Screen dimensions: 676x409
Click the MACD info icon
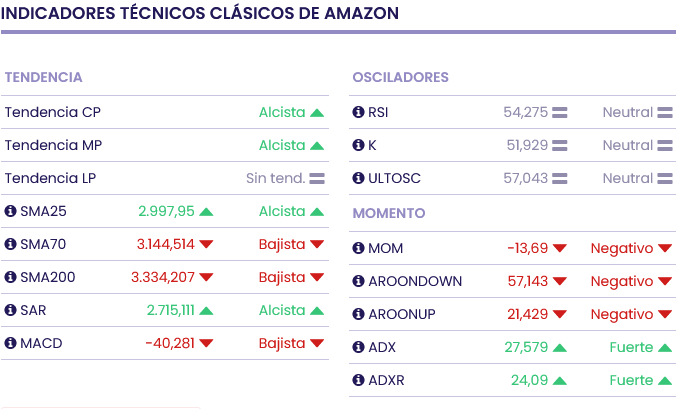pos(11,344)
